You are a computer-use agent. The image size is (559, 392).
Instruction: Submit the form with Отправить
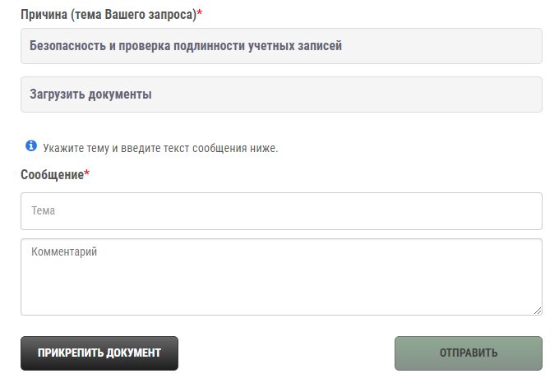point(468,353)
